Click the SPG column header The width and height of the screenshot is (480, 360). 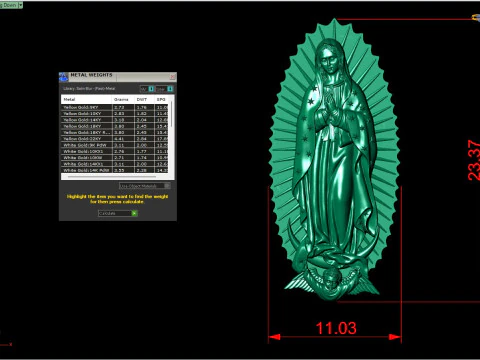(162, 99)
